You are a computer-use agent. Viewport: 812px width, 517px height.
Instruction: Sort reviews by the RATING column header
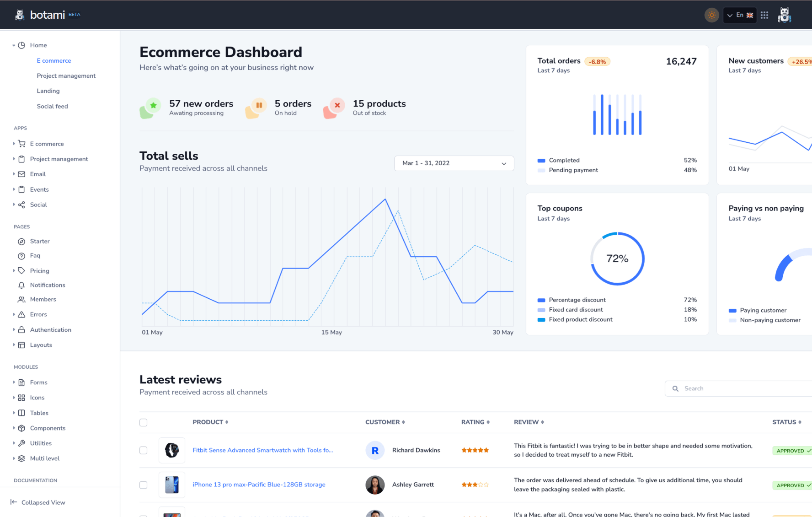coord(475,422)
